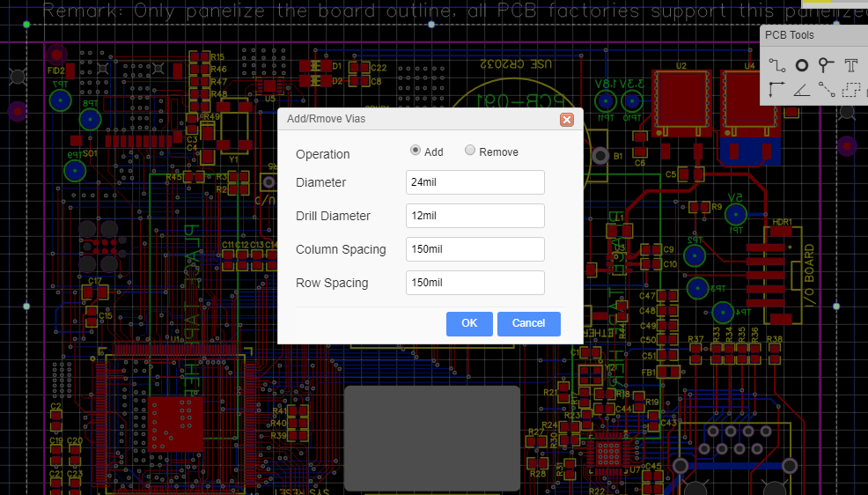Choose the Canvas Origin tool
The height and width of the screenshot is (495, 868).
tap(776, 89)
